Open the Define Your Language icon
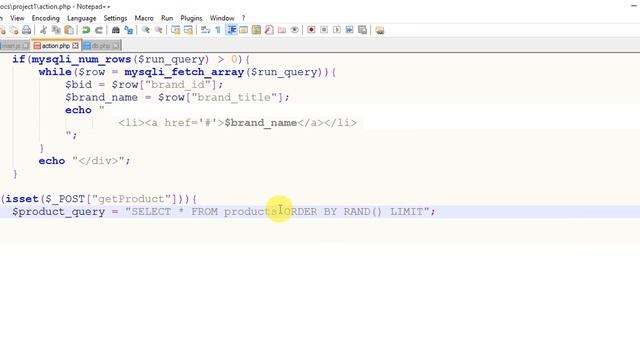Screen dimensions: 640x360 (x=244, y=30)
